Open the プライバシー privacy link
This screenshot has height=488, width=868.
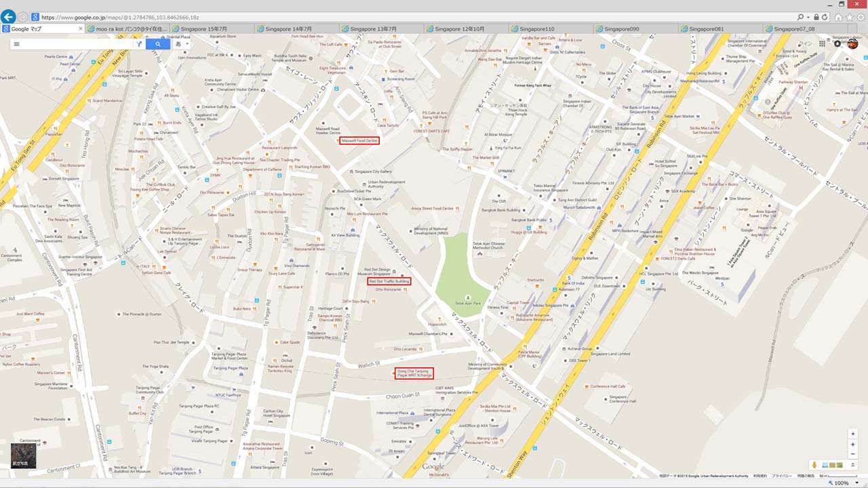tap(781, 476)
